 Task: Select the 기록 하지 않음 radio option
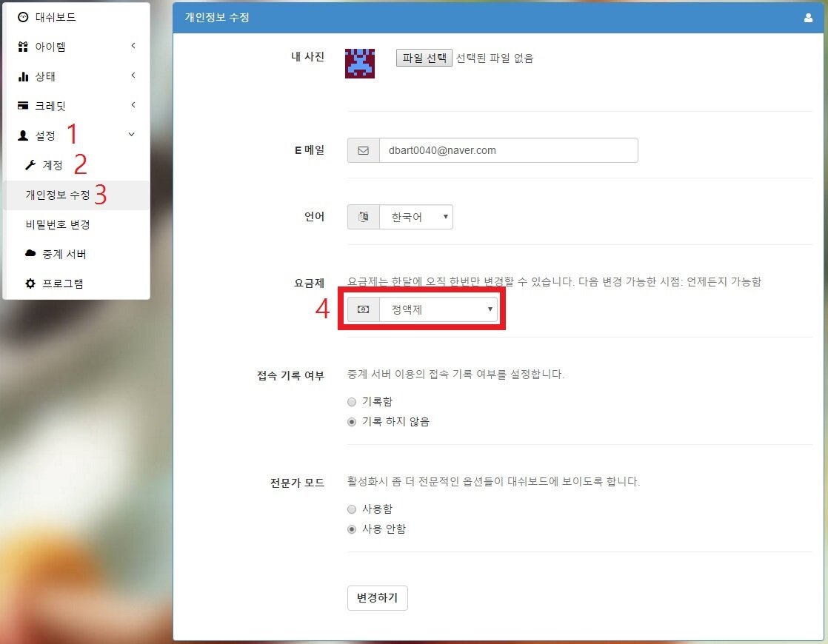(352, 422)
